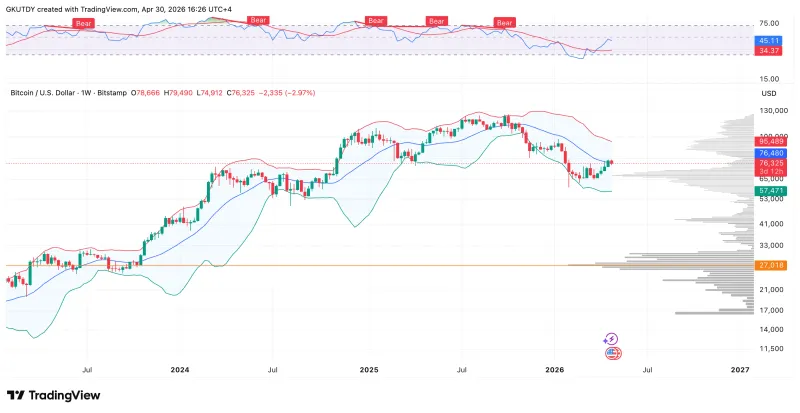Select the blue 76,480 basis price label
This screenshot has height=413, width=800.
770,153
